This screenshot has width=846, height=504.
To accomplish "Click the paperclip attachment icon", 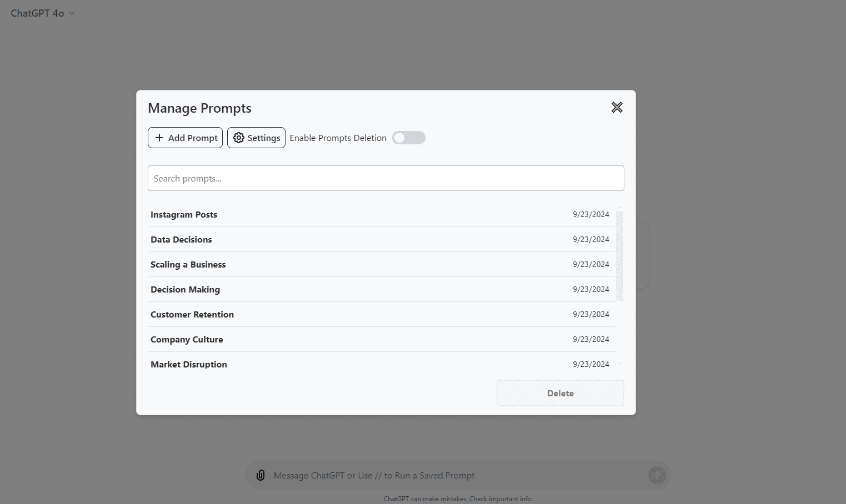I will (260, 475).
